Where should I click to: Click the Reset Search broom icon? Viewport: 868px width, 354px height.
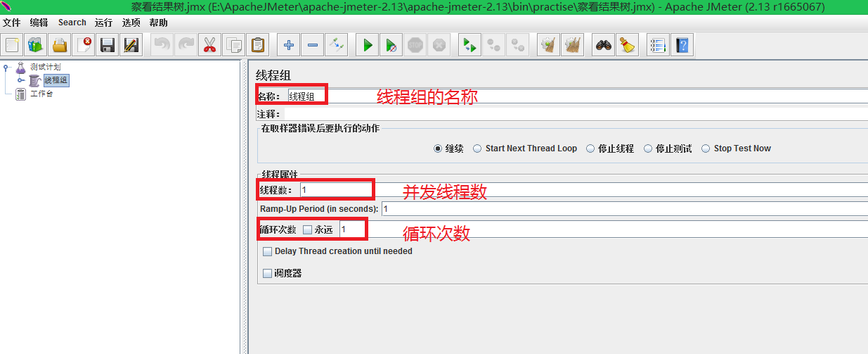coord(627,46)
